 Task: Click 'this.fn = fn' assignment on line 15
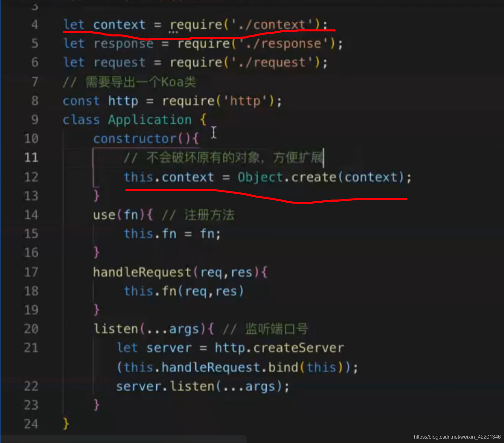(x=172, y=234)
